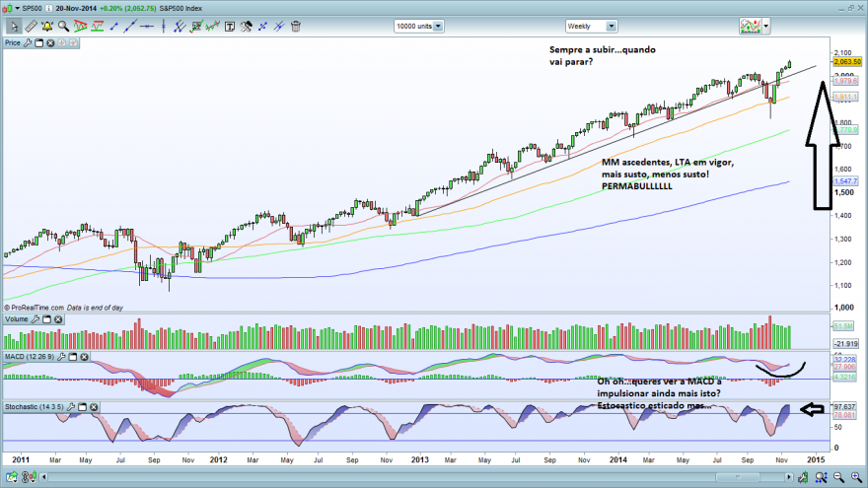This screenshot has height=488, width=868.
Task: Close the Stochastic indicator panel
Action: [x=94, y=406]
